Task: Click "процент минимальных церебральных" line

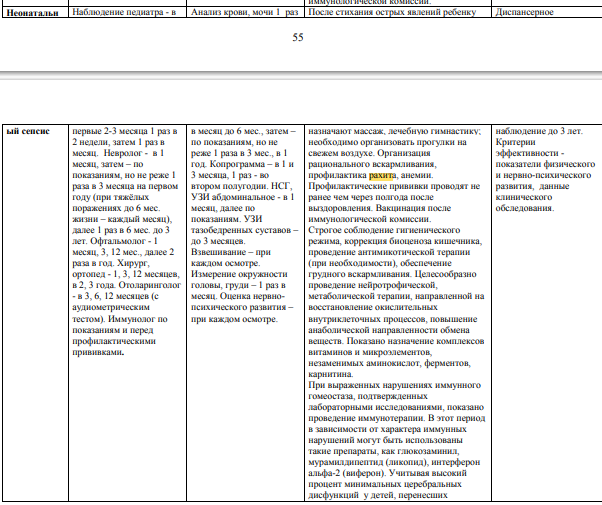Action: coord(385,485)
